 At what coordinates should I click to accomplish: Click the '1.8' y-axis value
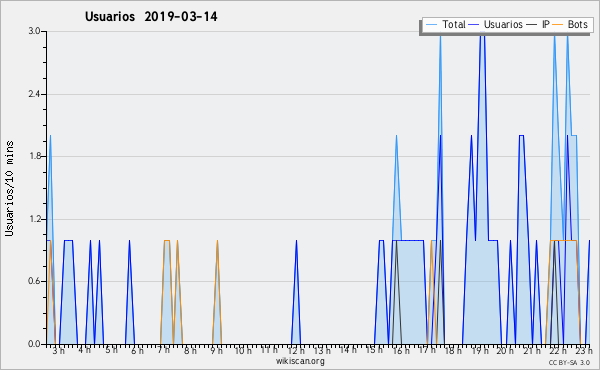point(34,156)
